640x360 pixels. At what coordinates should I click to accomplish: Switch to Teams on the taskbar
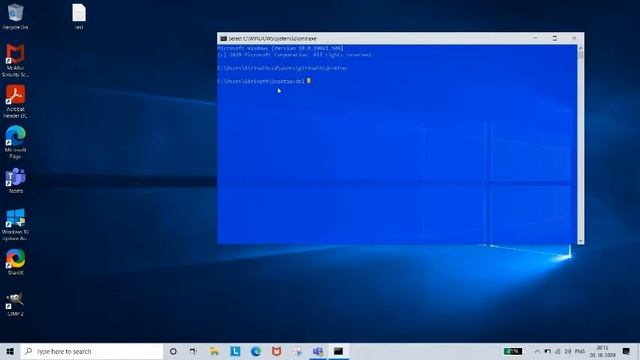click(318, 351)
